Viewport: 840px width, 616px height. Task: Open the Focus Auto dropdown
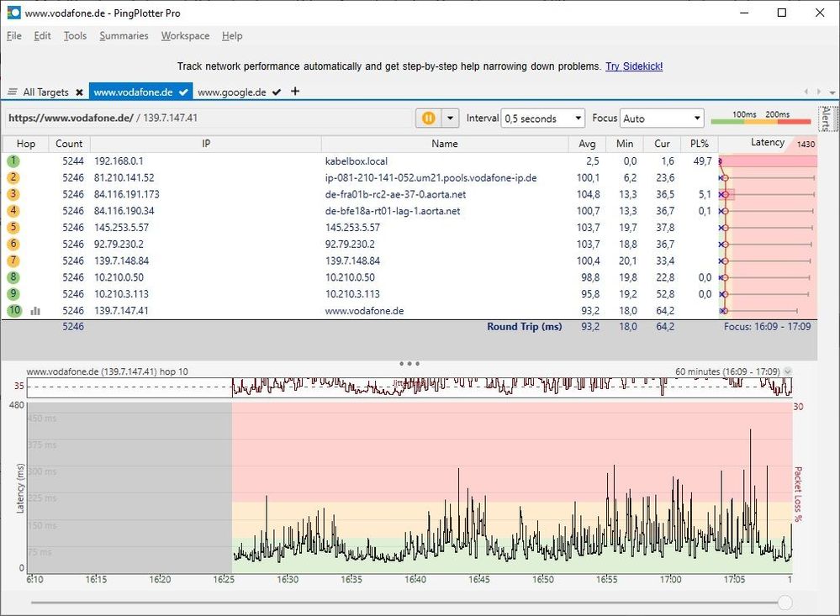click(662, 118)
